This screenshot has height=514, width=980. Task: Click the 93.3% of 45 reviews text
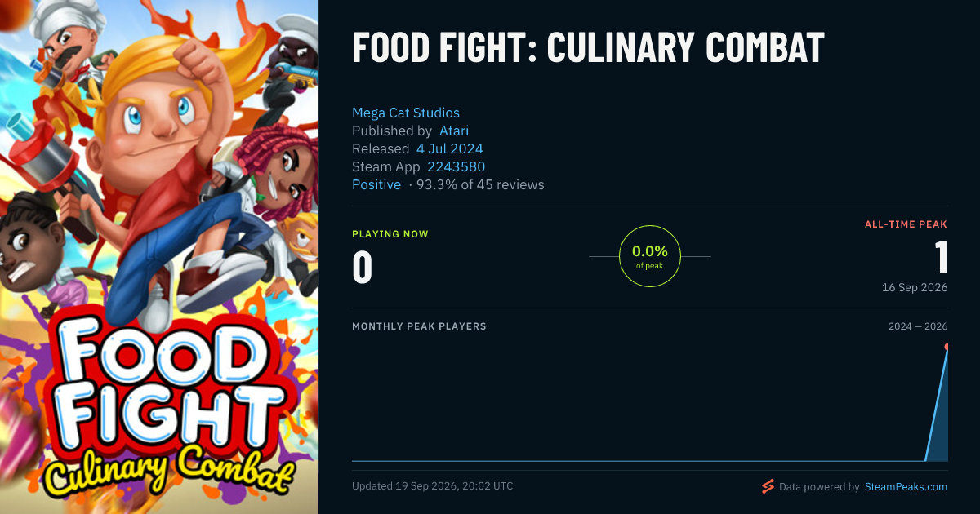(x=480, y=184)
